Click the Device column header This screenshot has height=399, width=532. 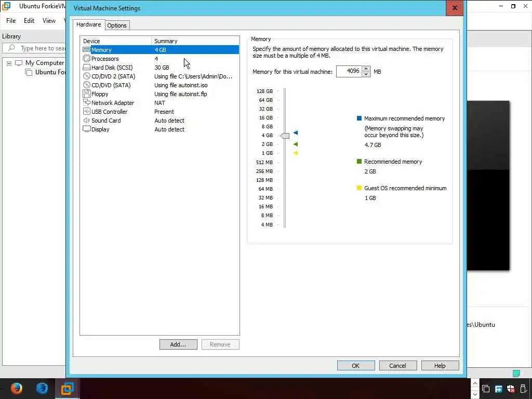tap(116, 41)
